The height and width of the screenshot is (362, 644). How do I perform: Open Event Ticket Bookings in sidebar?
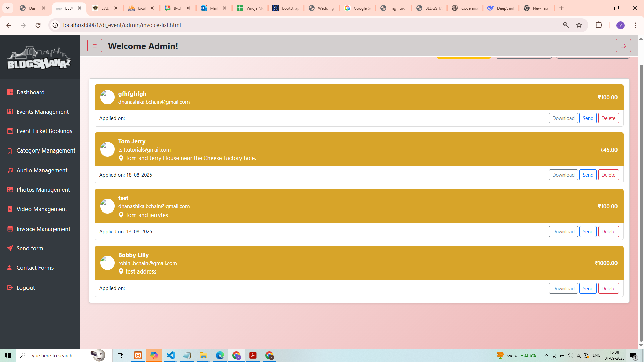tap(44, 131)
